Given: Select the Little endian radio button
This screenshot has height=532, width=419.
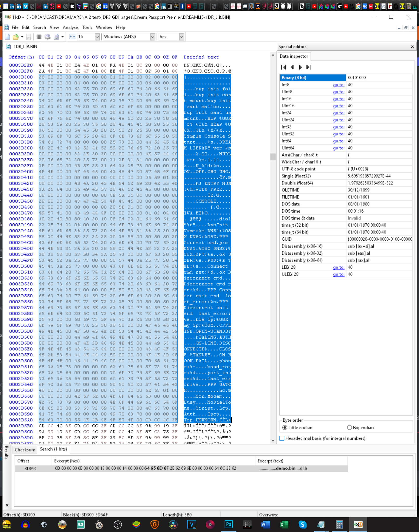Looking at the screenshot, I should pyautogui.click(x=285, y=428).
